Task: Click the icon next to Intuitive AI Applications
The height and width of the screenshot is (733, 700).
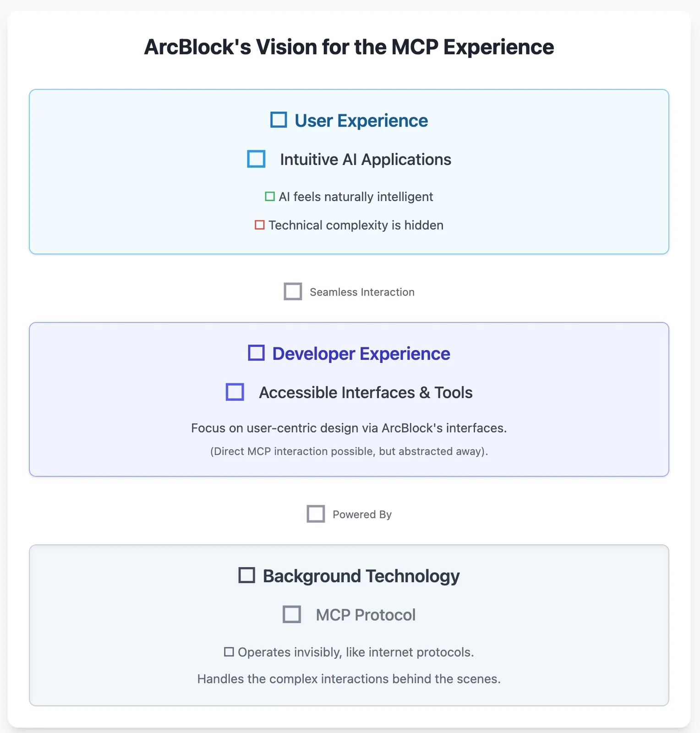Action: (x=256, y=159)
